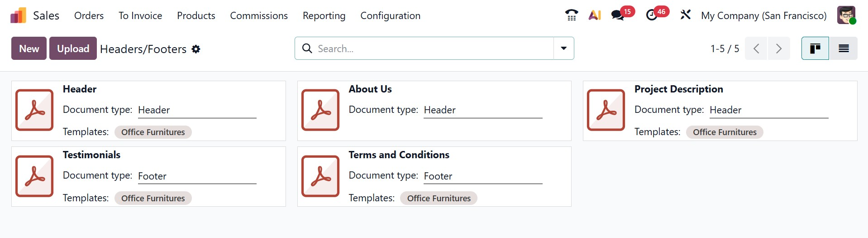Open the debug tools wrench icon
Viewport: 868px width, 238px height.
[x=686, y=15]
